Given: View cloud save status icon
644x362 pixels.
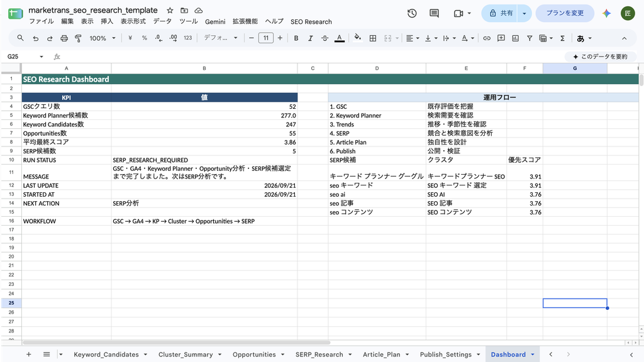Looking at the screenshot, I should [198, 10].
